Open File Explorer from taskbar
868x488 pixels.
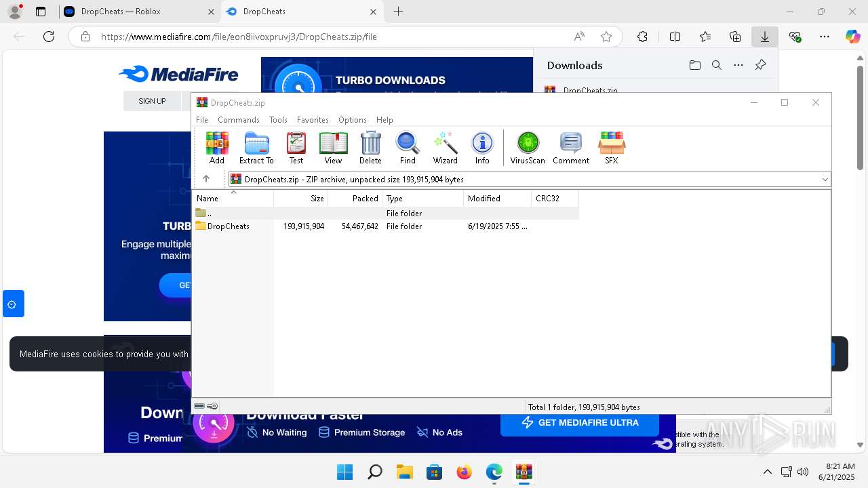point(404,472)
